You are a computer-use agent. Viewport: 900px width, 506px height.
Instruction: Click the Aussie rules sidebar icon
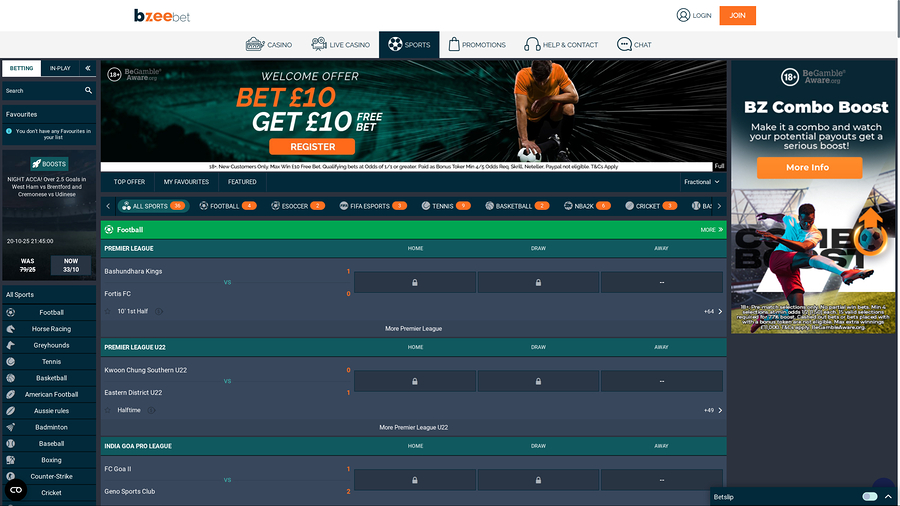[x=10, y=411]
